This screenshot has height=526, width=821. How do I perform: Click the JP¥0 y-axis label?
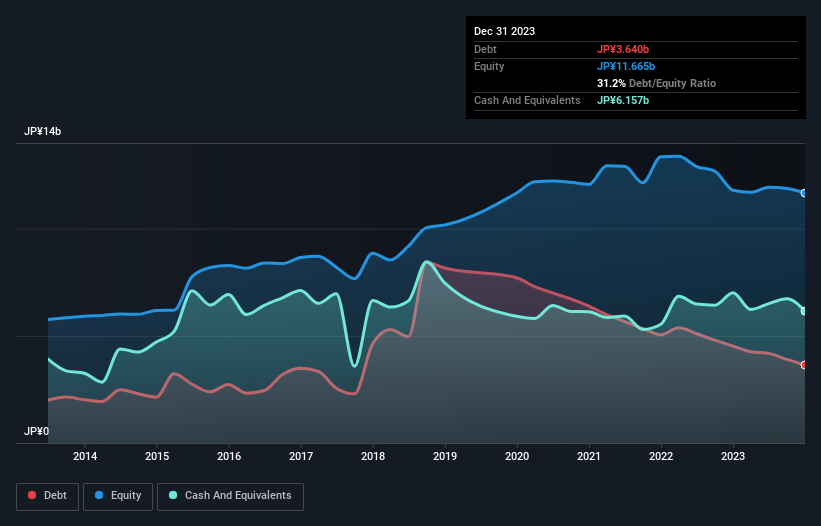[36, 431]
